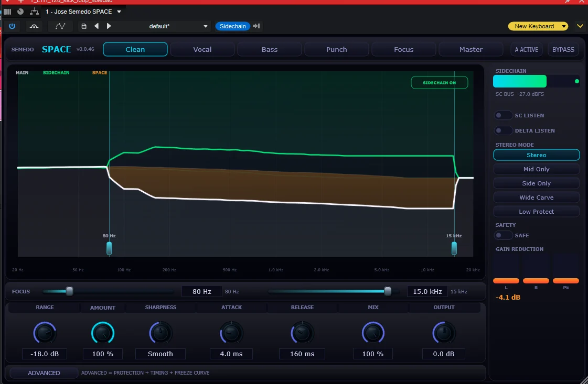
Task: Click the 15.0 kHz focus value field
Action: pyautogui.click(x=427, y=291)
